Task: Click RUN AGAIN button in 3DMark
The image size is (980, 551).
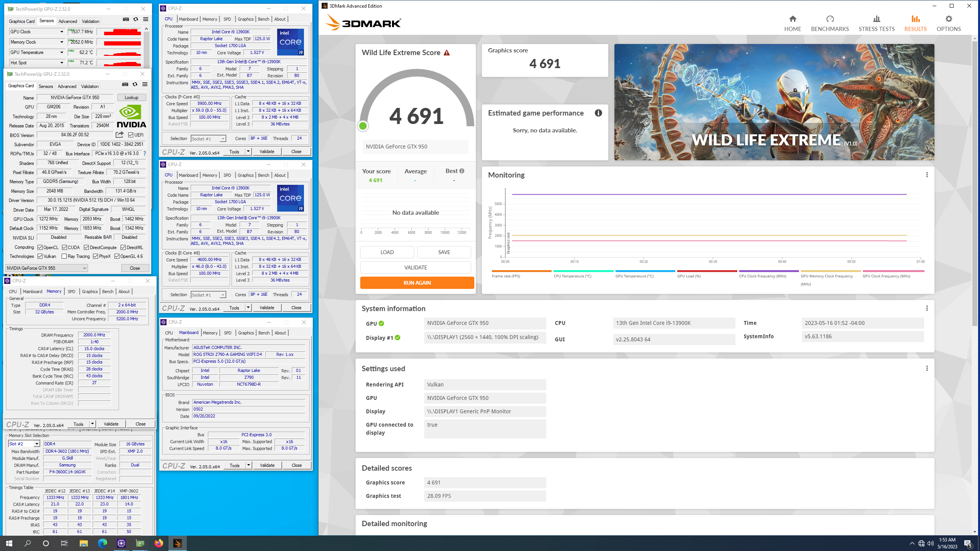Action: [417, 283]
